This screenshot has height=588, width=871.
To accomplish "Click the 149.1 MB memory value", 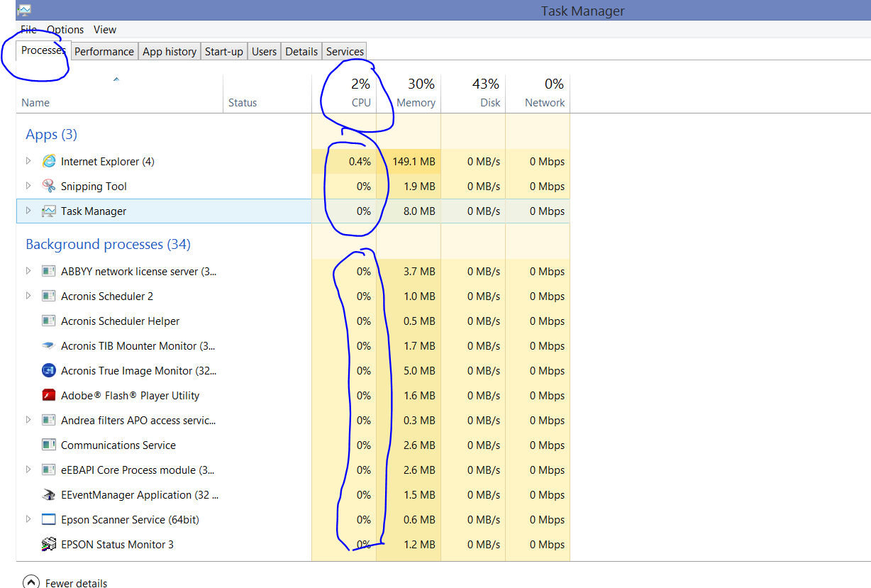I will 414,161.
